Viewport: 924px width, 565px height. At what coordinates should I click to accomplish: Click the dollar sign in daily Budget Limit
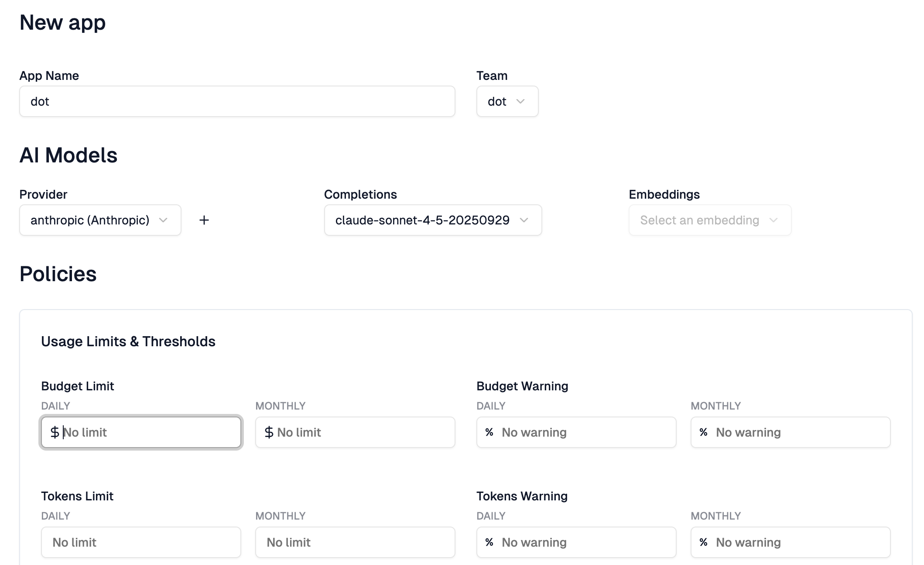55,432
